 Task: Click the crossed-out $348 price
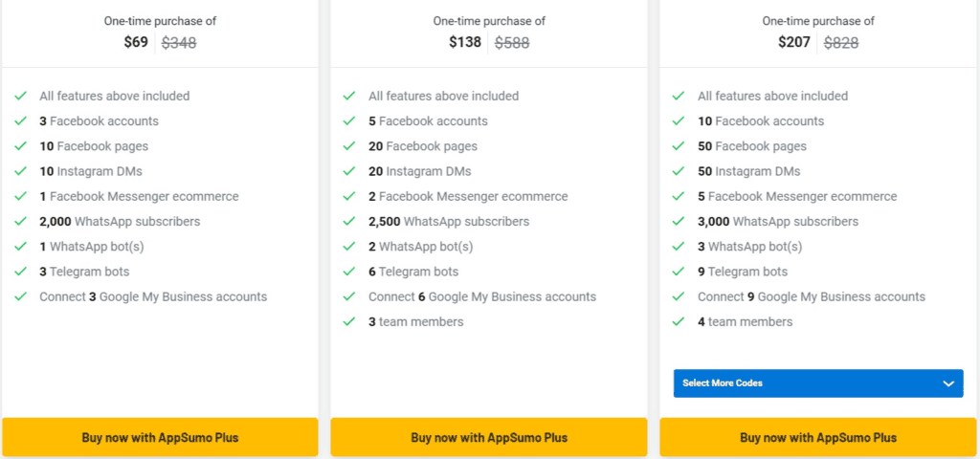(x=179, y=42)
